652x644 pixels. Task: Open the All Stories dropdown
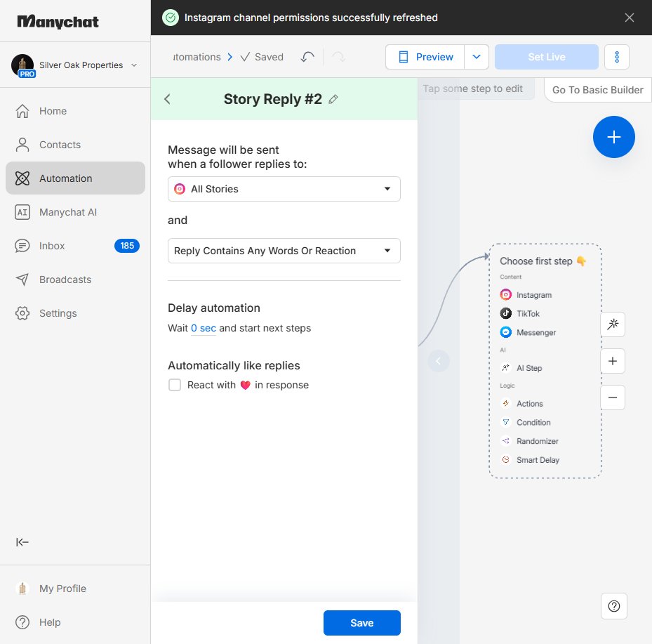coord(284,189)
